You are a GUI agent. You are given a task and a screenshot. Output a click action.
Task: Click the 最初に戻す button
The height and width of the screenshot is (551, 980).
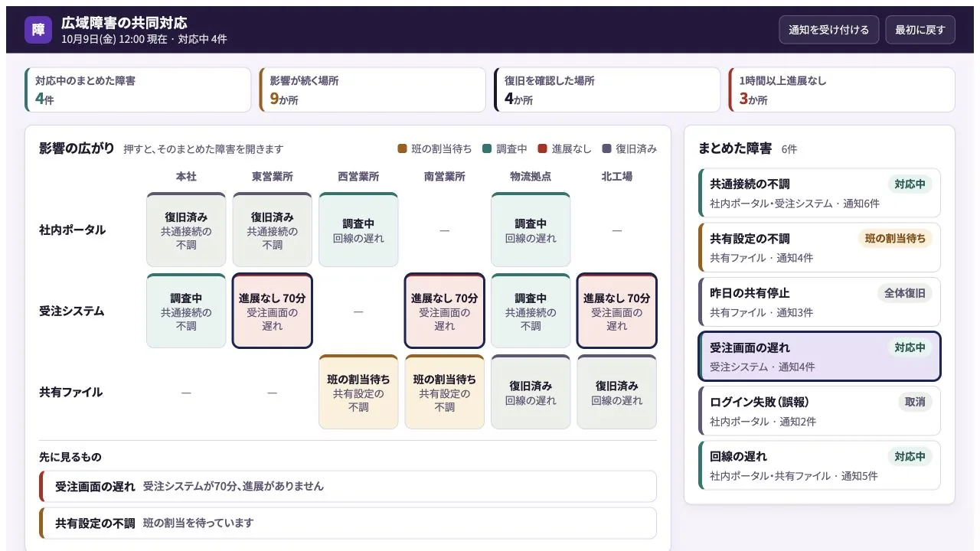coord(920,30)
